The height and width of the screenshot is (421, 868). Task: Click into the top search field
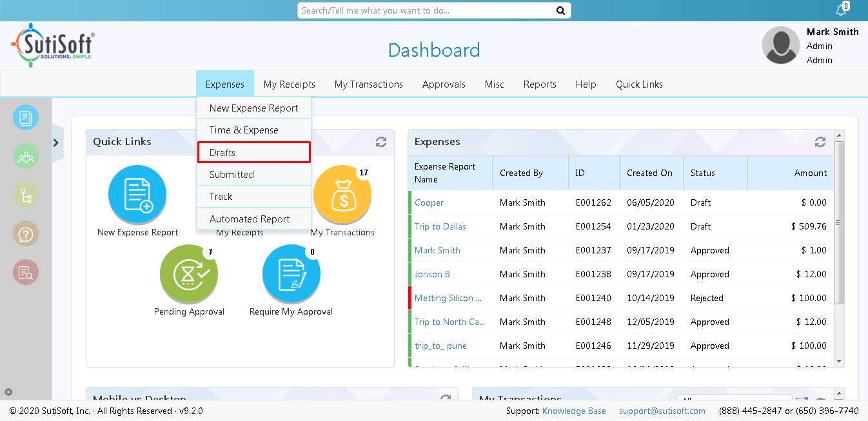[426, 10]
